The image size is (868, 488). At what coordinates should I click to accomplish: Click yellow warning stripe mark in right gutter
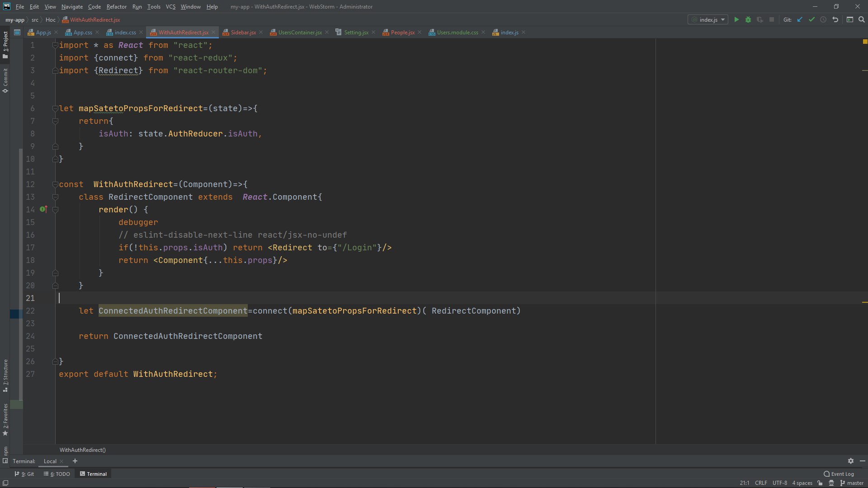[864, 302]
